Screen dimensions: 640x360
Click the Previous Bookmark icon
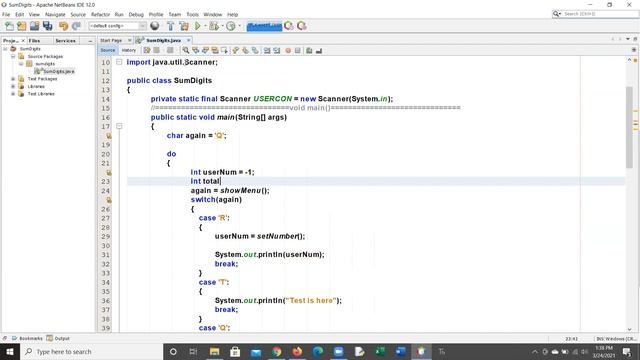(236, 50)
